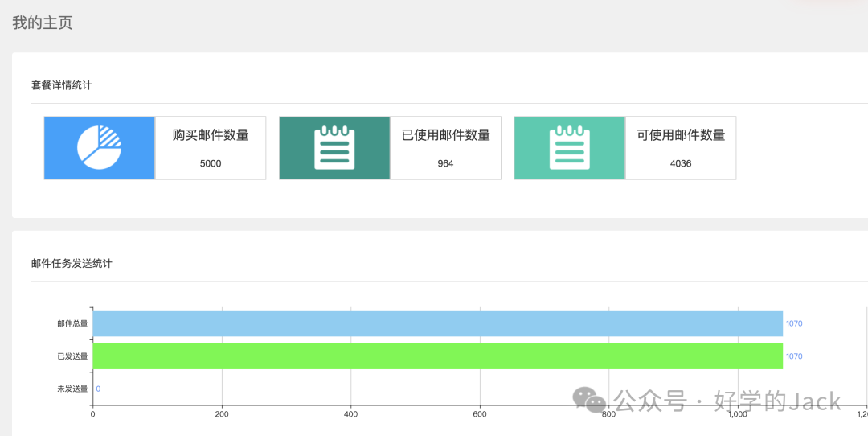
Task: Select the 购买邮件数量 label
Action: 211,134
